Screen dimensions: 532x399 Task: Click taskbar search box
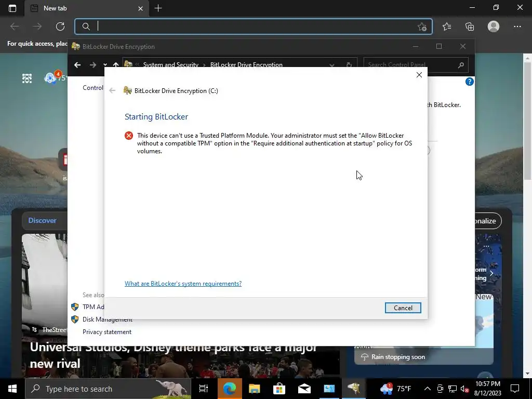click(x=108, y=389)
